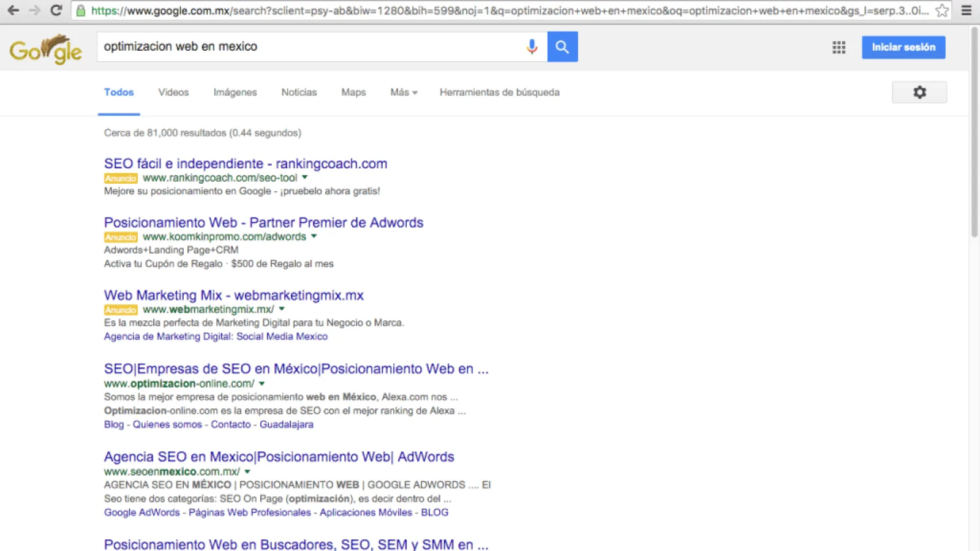This screenshot has height=551, width=980.
Task: Open SEO|Empresas de SEO en México result
Action: (x=296, y=369)
